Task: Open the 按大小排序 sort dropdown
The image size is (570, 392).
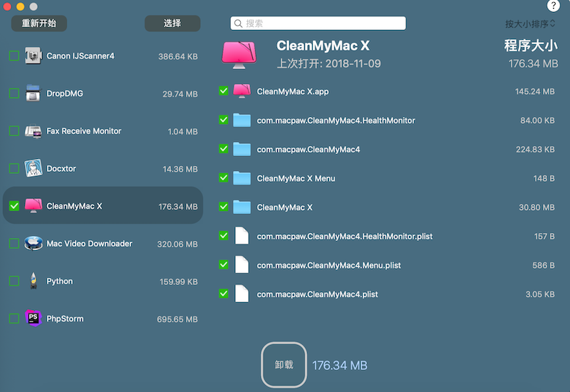Action: pos(530,24)
